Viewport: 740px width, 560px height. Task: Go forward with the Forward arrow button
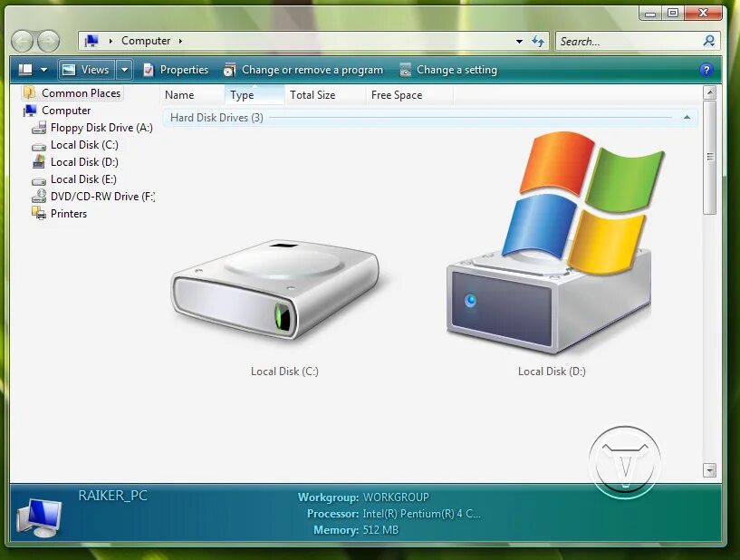click(x=49, y=42)
